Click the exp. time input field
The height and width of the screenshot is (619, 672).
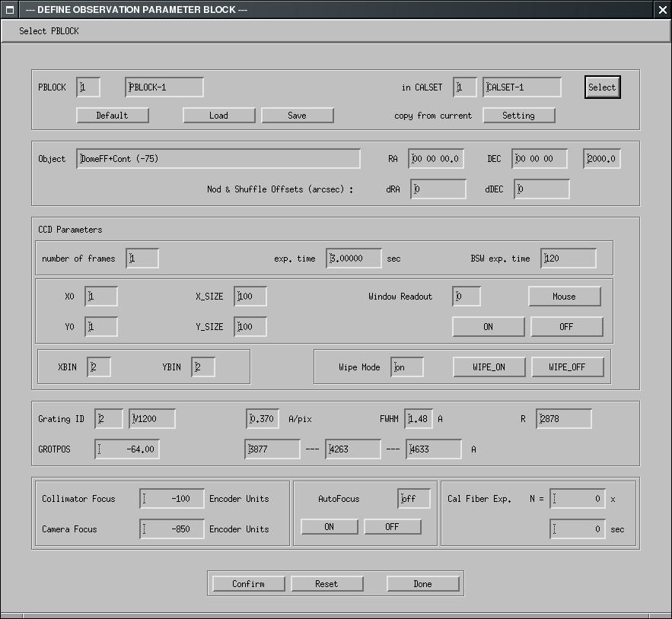tap(354, 259)
